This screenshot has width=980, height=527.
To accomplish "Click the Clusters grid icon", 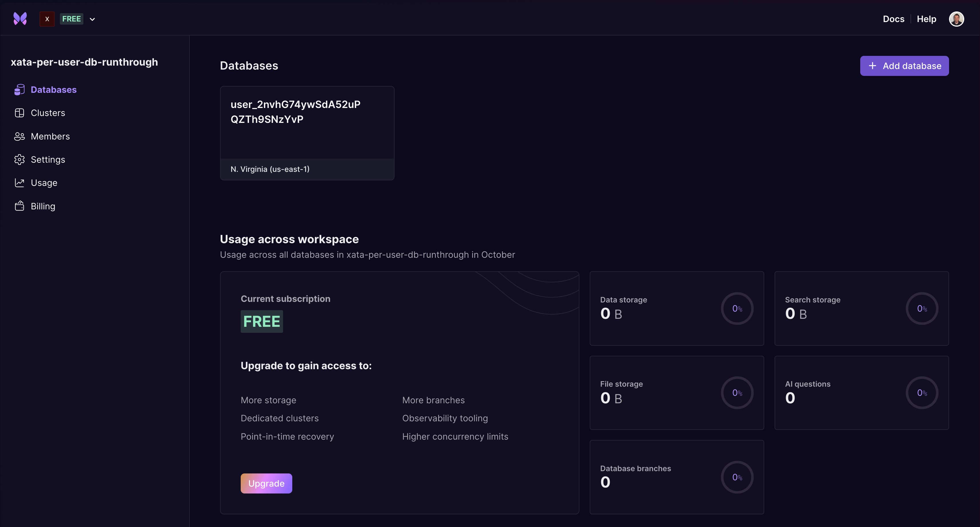I will (19, 113).
